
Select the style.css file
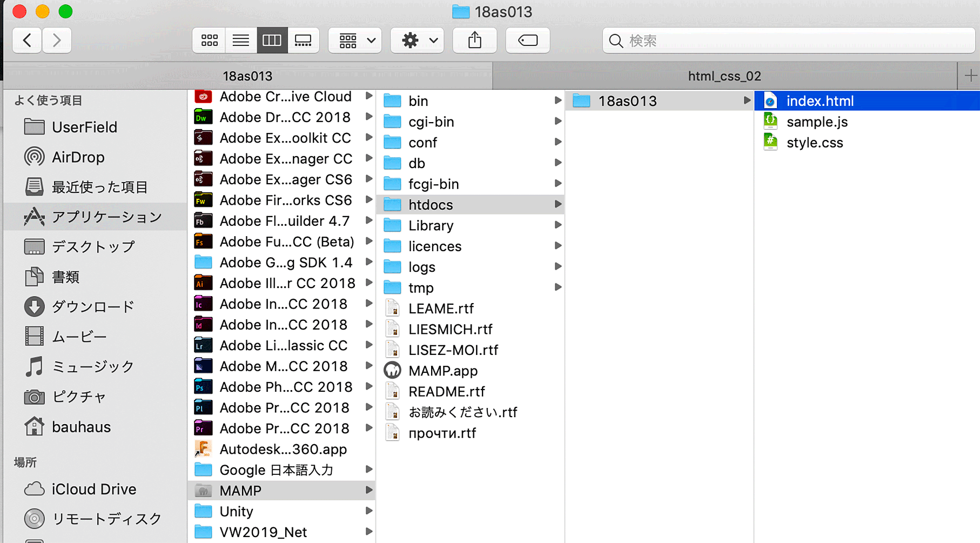814,143
